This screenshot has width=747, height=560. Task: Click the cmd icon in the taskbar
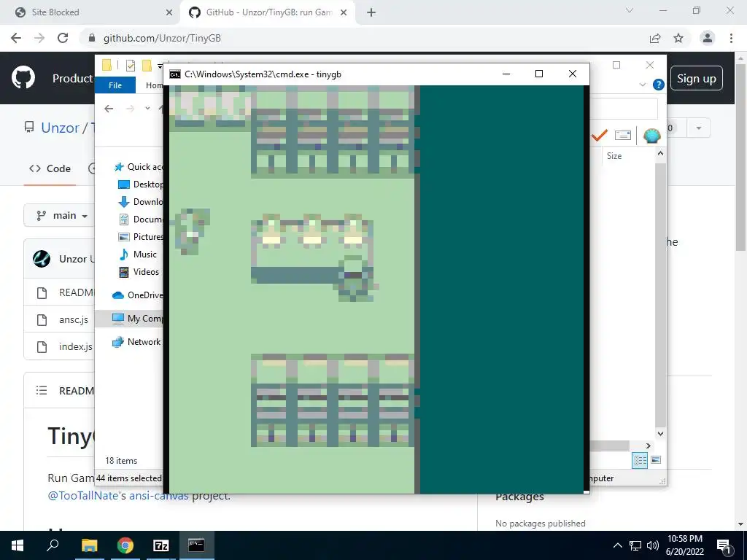point(196,545)
